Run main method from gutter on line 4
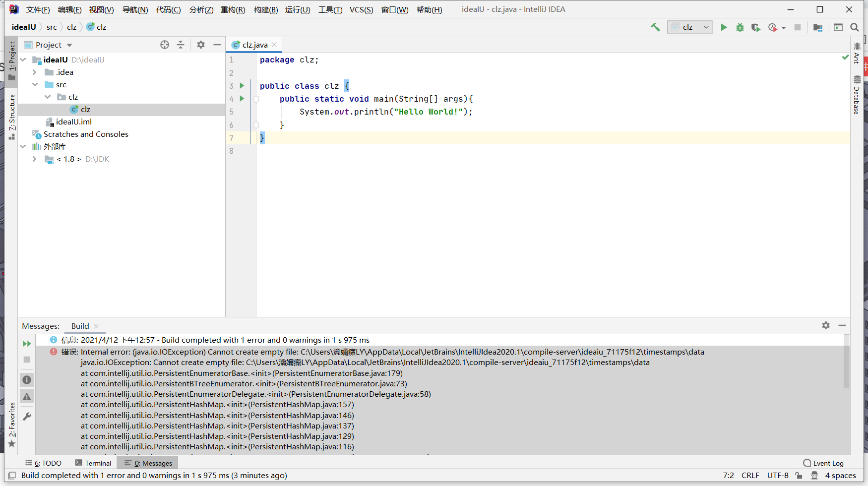This screenshot has width=868, height=486. pyautogui.click(x=242, y=99)
